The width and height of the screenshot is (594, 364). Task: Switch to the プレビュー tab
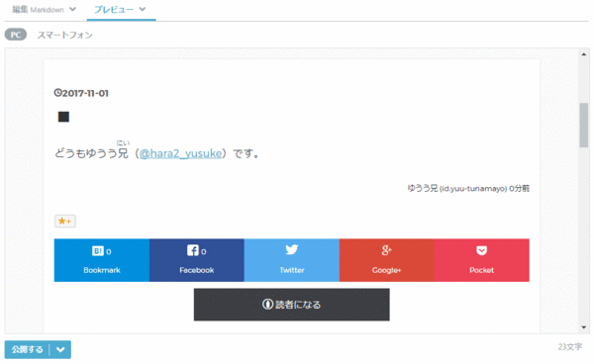pyautogui.click(x=114, y=10)
